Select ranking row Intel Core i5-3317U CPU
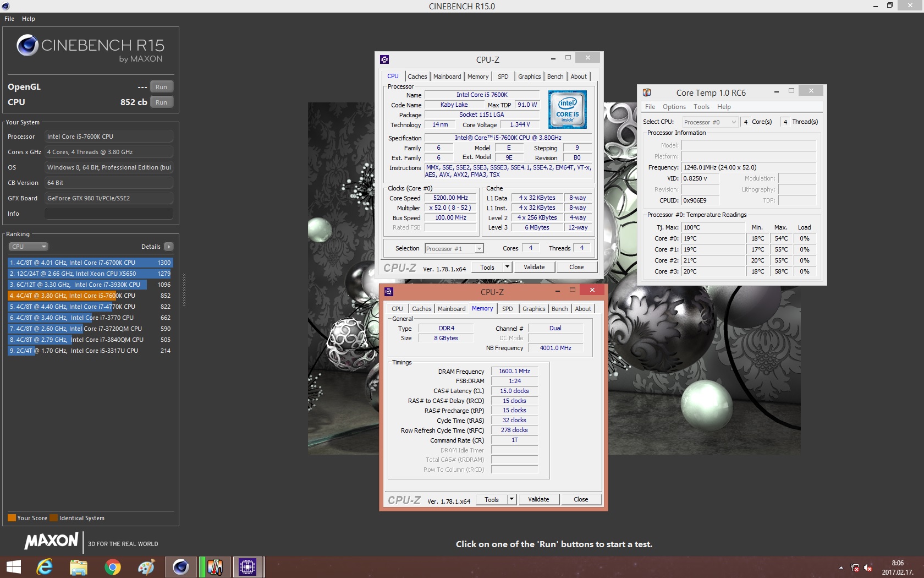The image size is (924, 578). point(90,351)
